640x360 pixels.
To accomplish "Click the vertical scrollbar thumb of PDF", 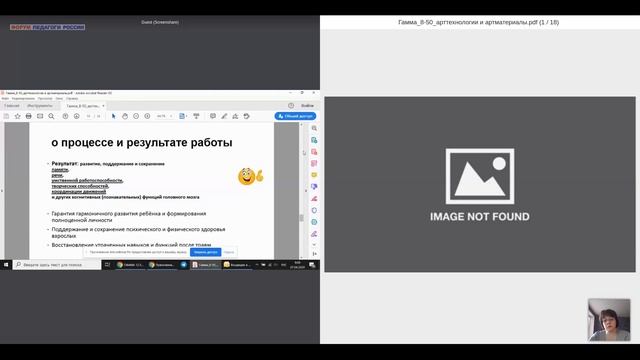I will click(302, 218).
